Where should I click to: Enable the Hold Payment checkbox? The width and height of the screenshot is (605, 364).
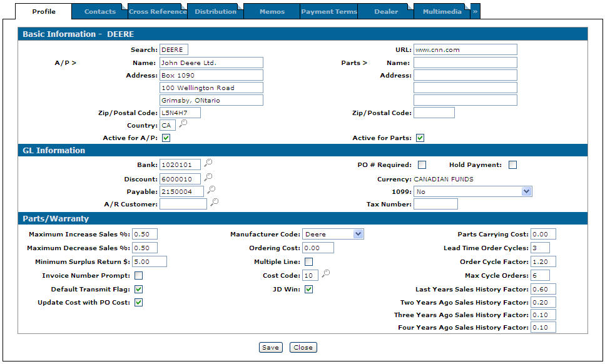pos(513,165)
